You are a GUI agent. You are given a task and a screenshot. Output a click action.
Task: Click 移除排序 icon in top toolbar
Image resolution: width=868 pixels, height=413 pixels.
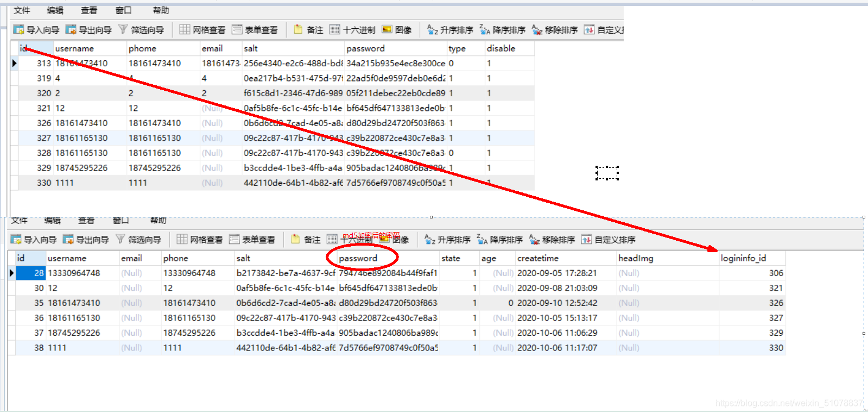(537, 29)
